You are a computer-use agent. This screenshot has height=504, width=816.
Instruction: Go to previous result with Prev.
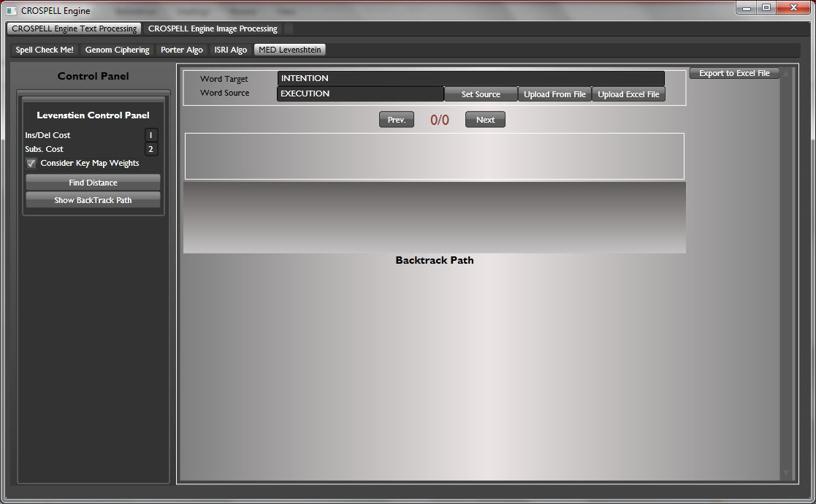click(396, 120)
